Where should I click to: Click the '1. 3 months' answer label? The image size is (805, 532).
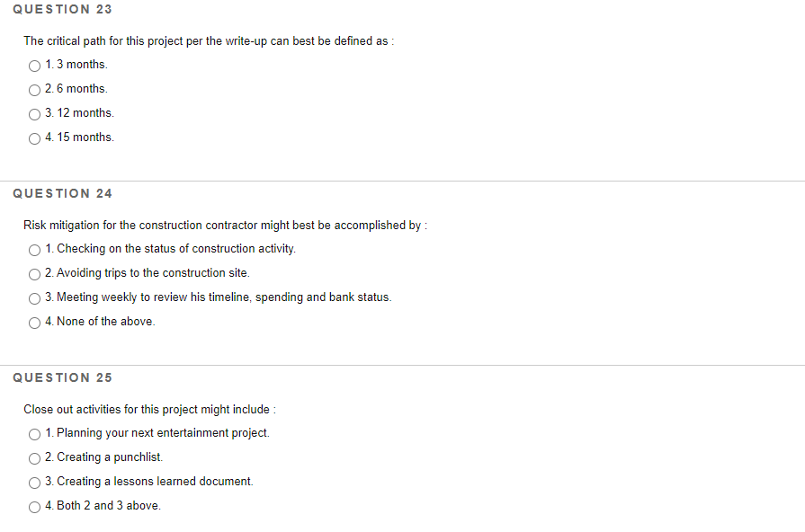(x=76, y=64)
